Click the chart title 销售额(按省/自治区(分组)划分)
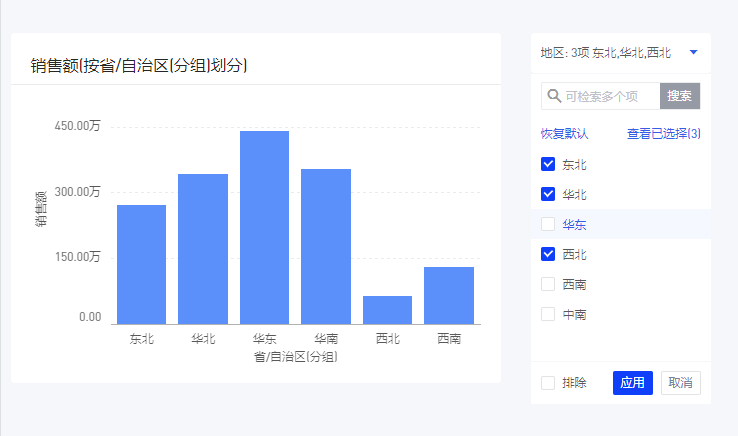Screen dimensions: 738x436 tap(139, 66)
